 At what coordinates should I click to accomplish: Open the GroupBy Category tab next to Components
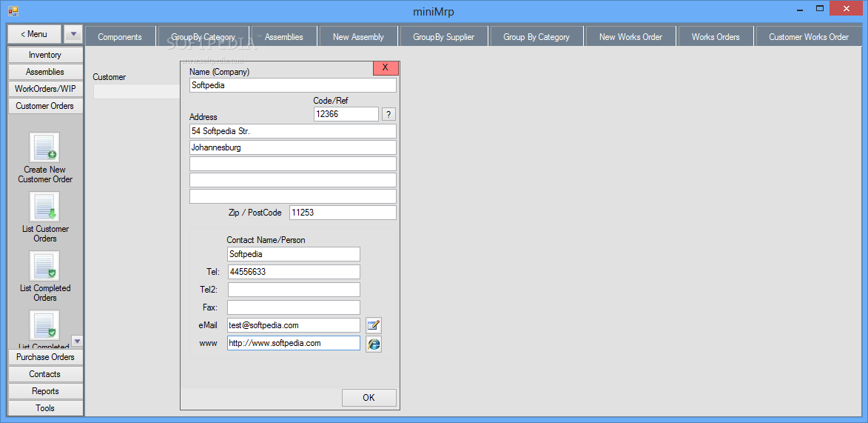203,37
